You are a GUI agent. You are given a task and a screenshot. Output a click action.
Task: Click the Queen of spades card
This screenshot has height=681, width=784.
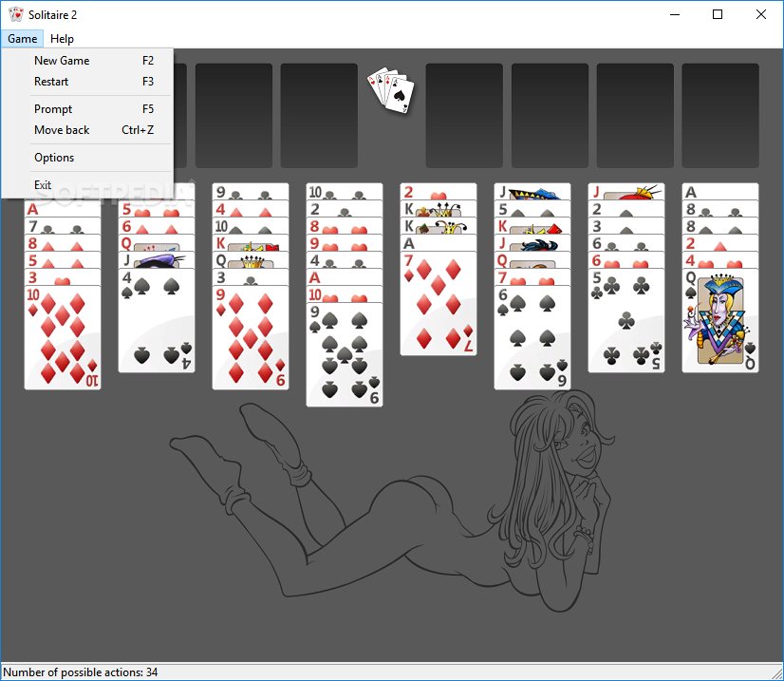tap(720, 320)
